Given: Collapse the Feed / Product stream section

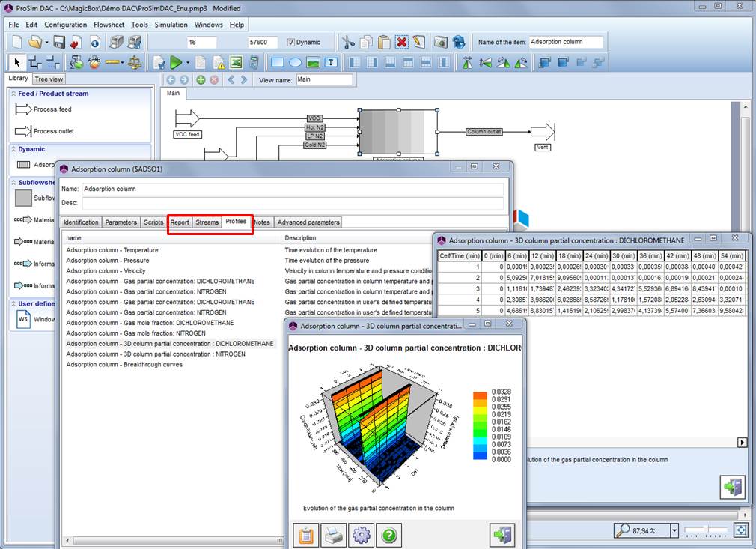Looking at the screenshot, I should [x=13, y=94].
